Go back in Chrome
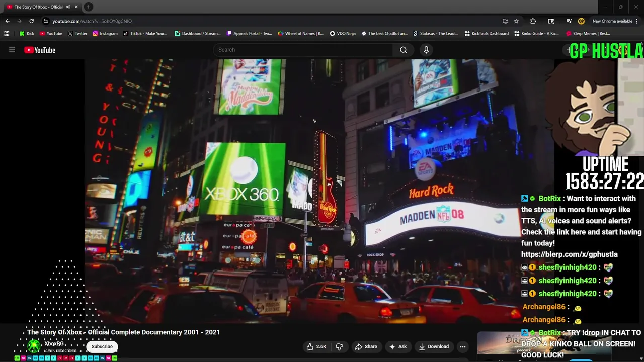 coord(7,21)
